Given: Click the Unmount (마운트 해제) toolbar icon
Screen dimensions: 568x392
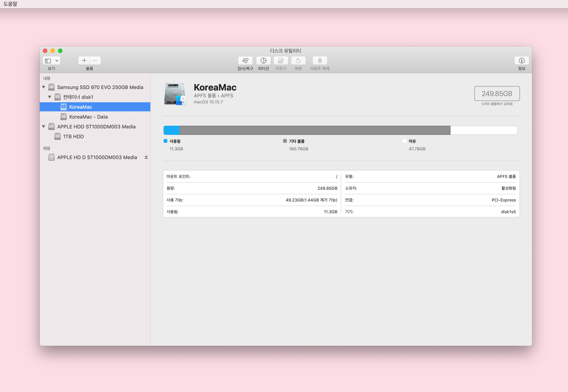Looking at the screenshot, I should [x=320, y=61].
